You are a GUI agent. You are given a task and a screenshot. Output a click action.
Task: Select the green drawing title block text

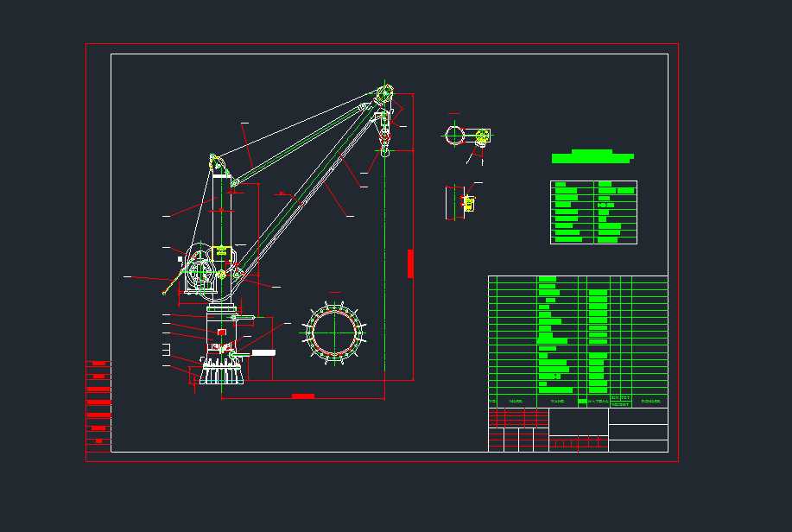click(592, 156)
